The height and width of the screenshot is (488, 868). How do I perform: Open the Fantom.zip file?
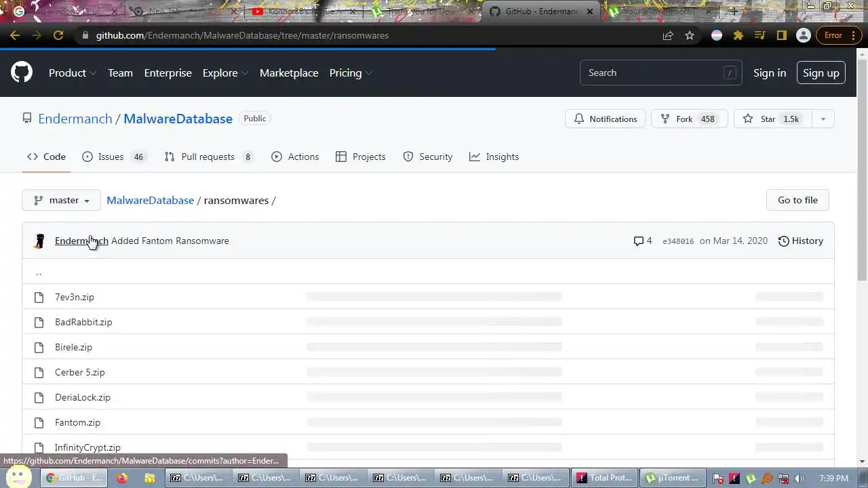click(x=77, y=422)
